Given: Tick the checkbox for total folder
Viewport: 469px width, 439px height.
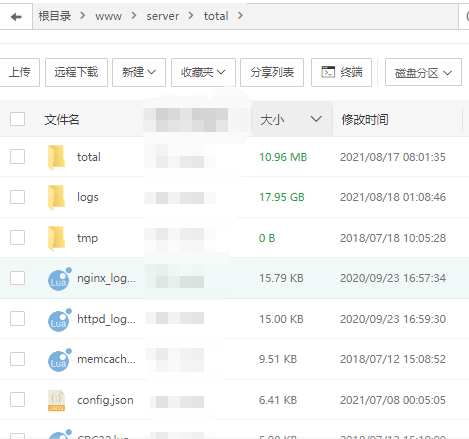Looking at the screenshot, I should coord(17,156).
